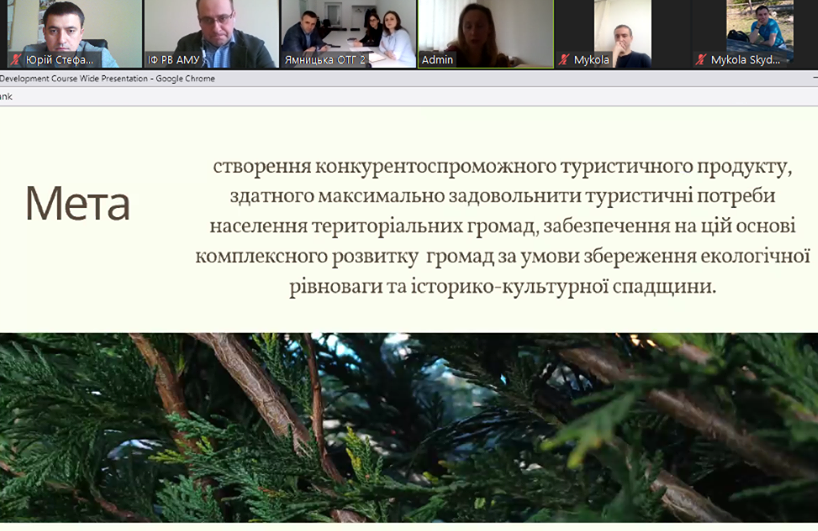Switch to the partially visible browser tab
The height and width of the screenshot is (531, 818).
click(x=7, y=96)
